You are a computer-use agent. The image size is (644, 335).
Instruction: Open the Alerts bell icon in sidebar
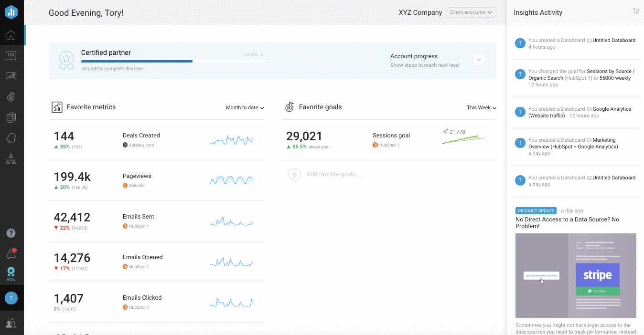click(x=11, y=138)
